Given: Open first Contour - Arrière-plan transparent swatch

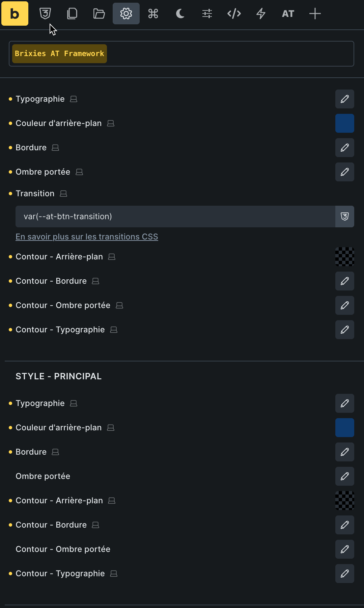Looking at the screenshot, I should pyautogui.click(x=345, y=257).
